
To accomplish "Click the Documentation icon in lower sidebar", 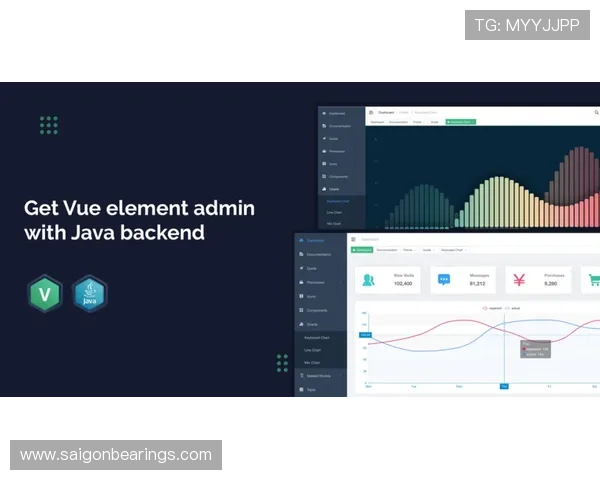I will coord(301,254).
